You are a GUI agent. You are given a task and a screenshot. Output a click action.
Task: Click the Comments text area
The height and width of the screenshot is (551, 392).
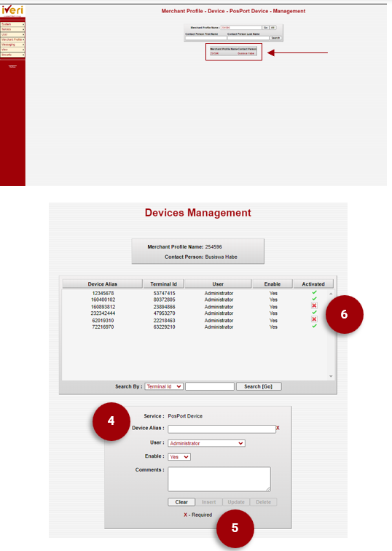point(219,479)
